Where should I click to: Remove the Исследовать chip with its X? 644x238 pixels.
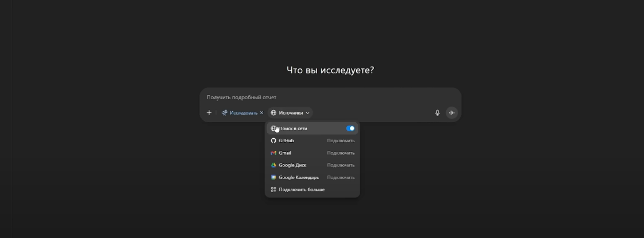coord(261,113)
